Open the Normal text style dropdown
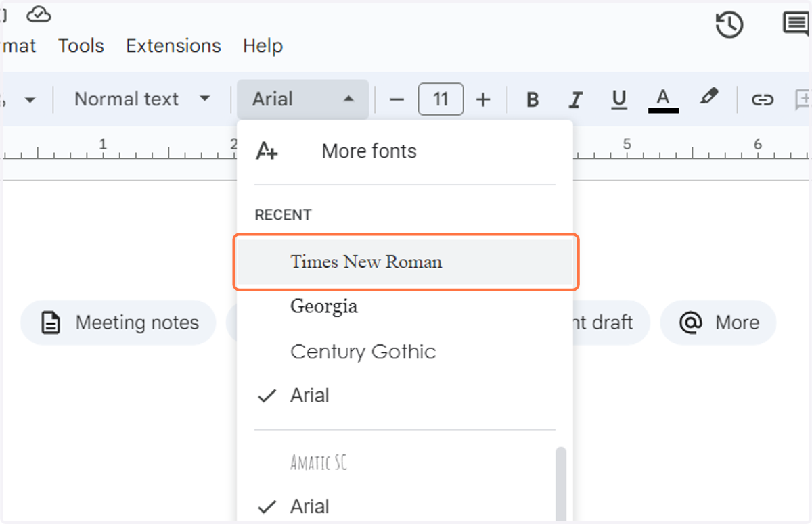 [x=142, y=99]
